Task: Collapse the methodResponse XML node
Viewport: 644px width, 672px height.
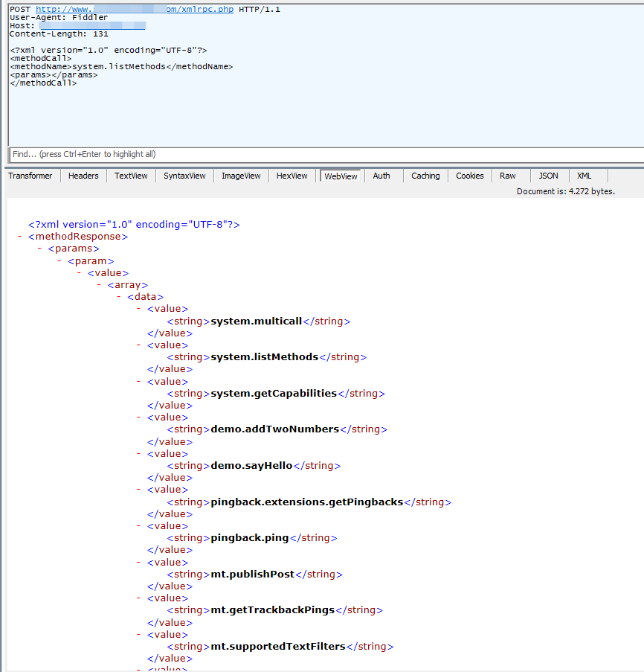Action: tap(19, 237)
